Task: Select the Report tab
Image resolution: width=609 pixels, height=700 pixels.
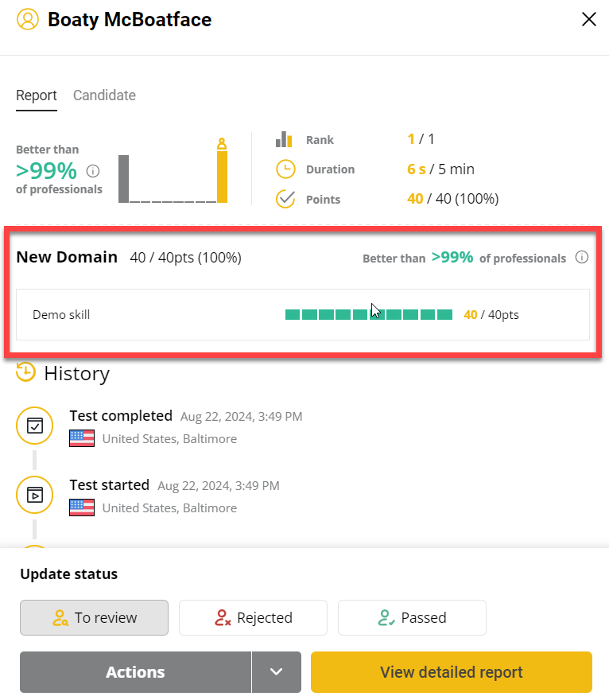Action: pos(37,95)
